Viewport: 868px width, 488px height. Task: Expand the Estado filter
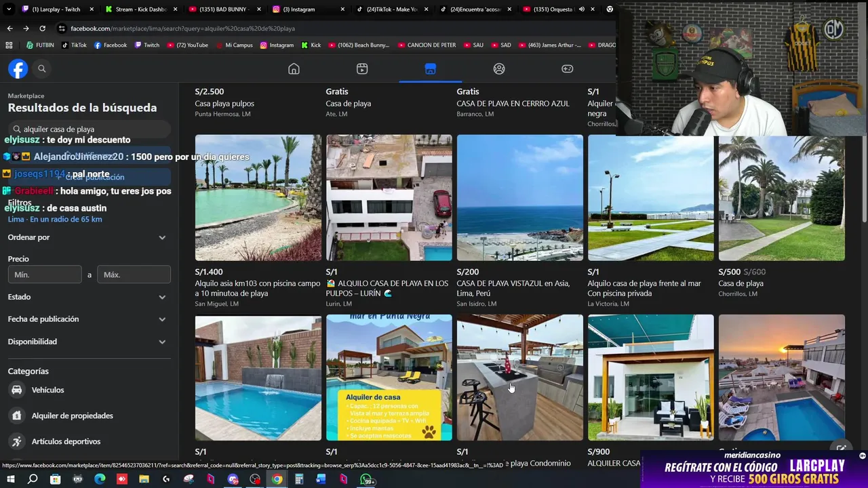pyautogui.click(x=89, y=297)
